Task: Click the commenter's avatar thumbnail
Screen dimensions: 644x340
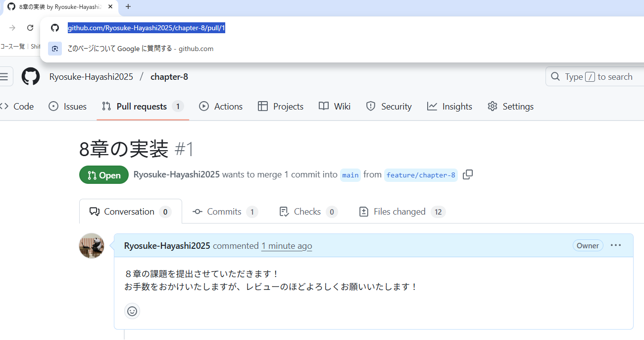Action: pos(92,245)
